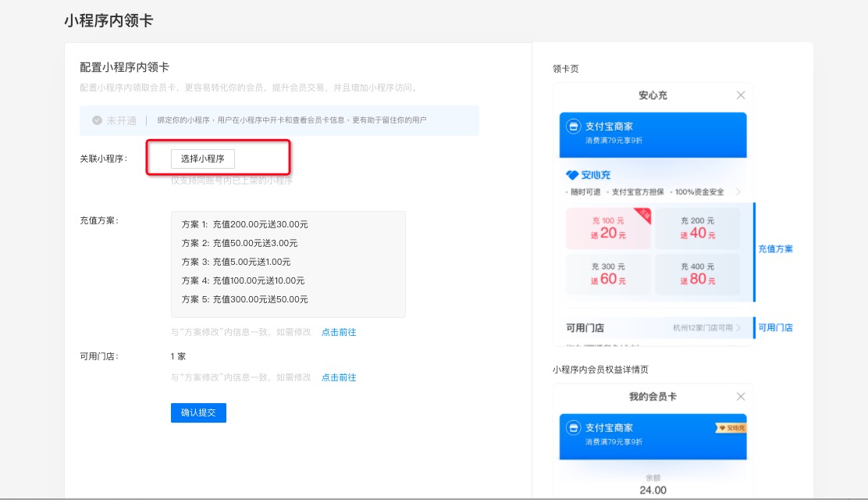Click the 未开通 status label
This screenshot has height=500, width=868.
pos(121,120)
